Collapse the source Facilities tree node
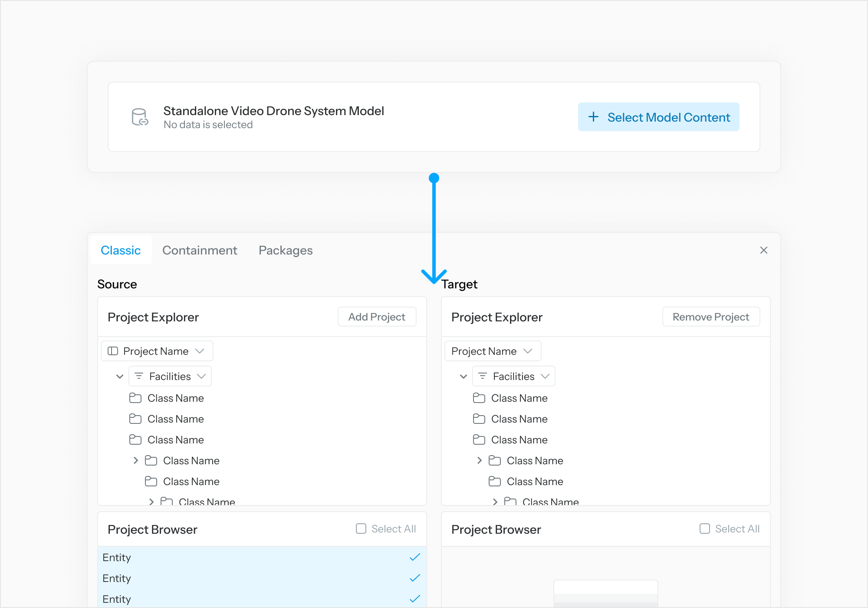 click(120, 377)
